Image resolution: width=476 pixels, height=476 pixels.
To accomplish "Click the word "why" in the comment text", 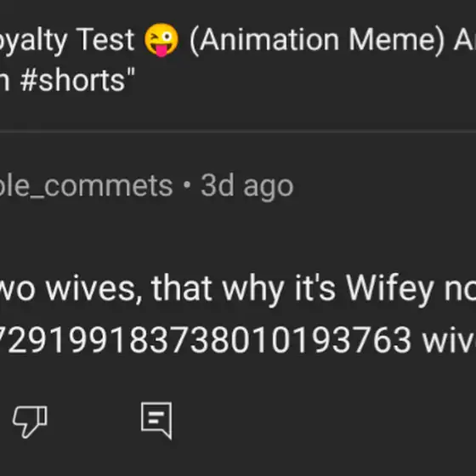I will 253,291.
